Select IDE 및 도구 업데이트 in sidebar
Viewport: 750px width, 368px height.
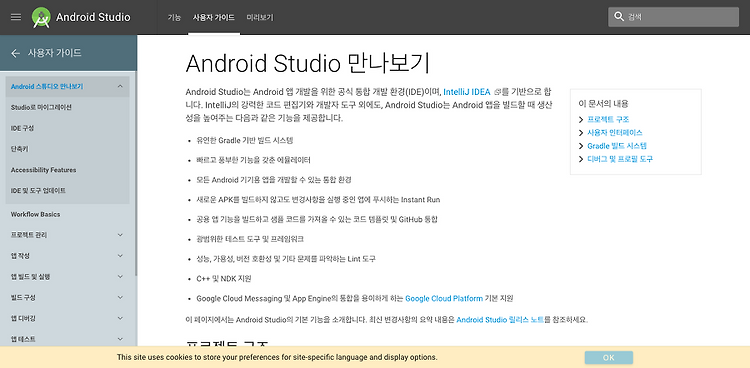[38, 190]
